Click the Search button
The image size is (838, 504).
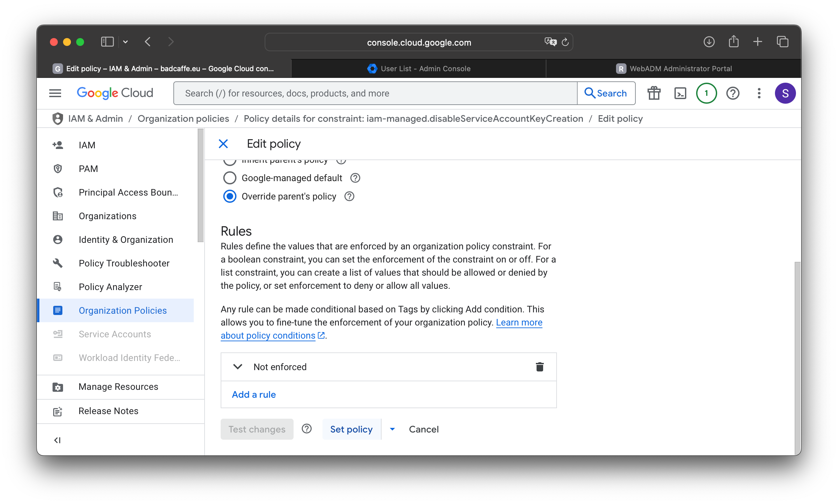point(606,93)
